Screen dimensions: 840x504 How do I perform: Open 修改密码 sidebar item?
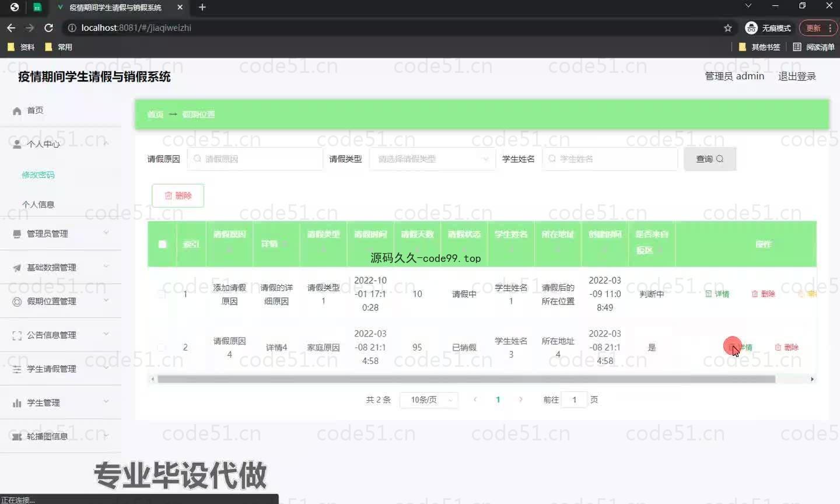coord(38,175)
